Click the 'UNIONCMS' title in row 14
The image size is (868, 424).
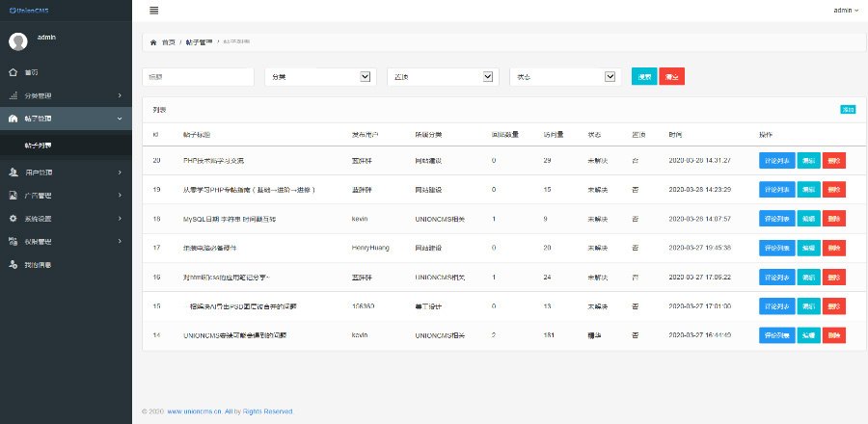pyautogui.click(x=234, y=335)
